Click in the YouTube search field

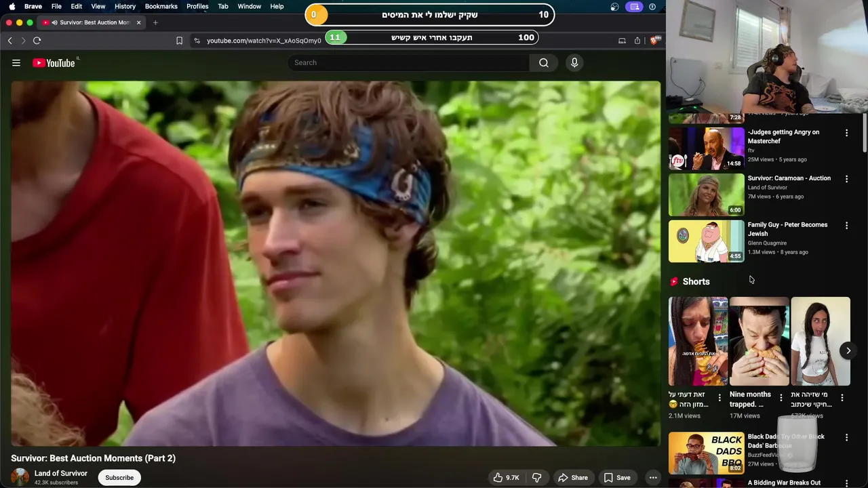(x=409, y=63)
